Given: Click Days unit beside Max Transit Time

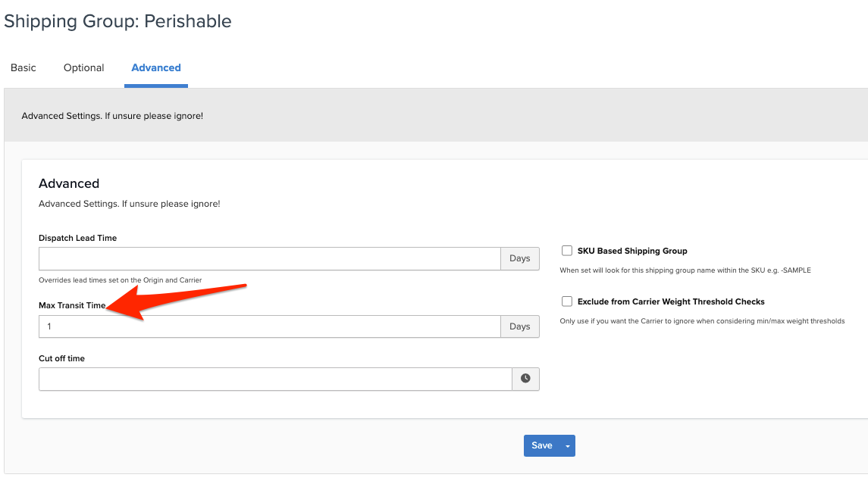Looking at the screenshot, I should (x=519, y=326).
